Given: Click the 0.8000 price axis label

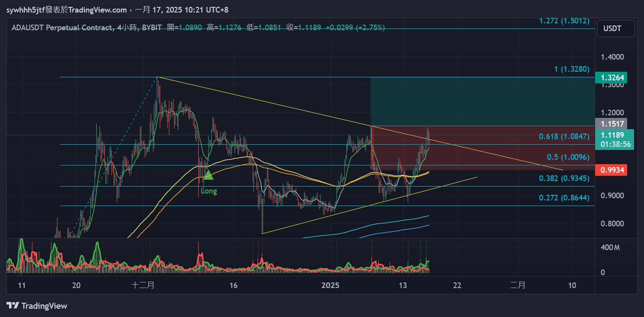Looking at the screenshot, I should pyautogui.click(x=612, y=223).
